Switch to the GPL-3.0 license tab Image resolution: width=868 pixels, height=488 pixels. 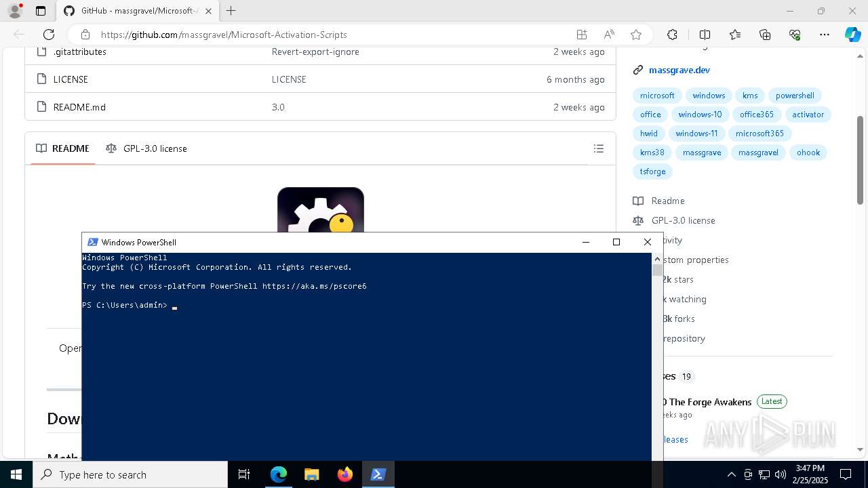[x=146, y=148]
